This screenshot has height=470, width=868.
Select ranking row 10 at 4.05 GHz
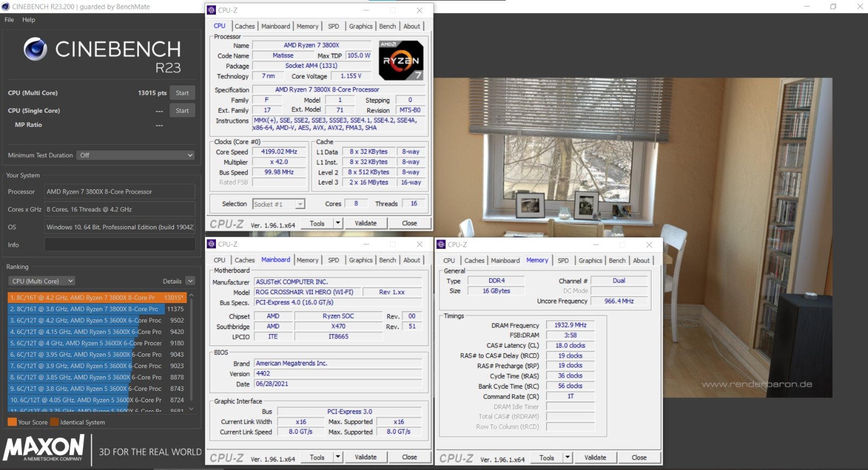[x=97, y=400]
